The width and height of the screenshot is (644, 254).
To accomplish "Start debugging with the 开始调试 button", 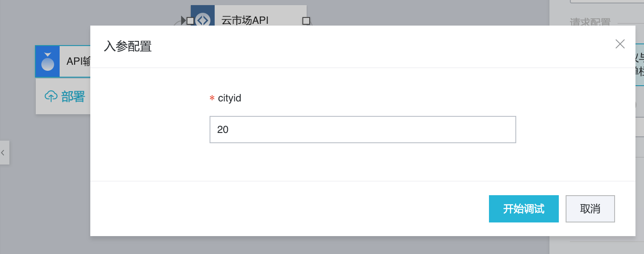I will pos(523,209).
